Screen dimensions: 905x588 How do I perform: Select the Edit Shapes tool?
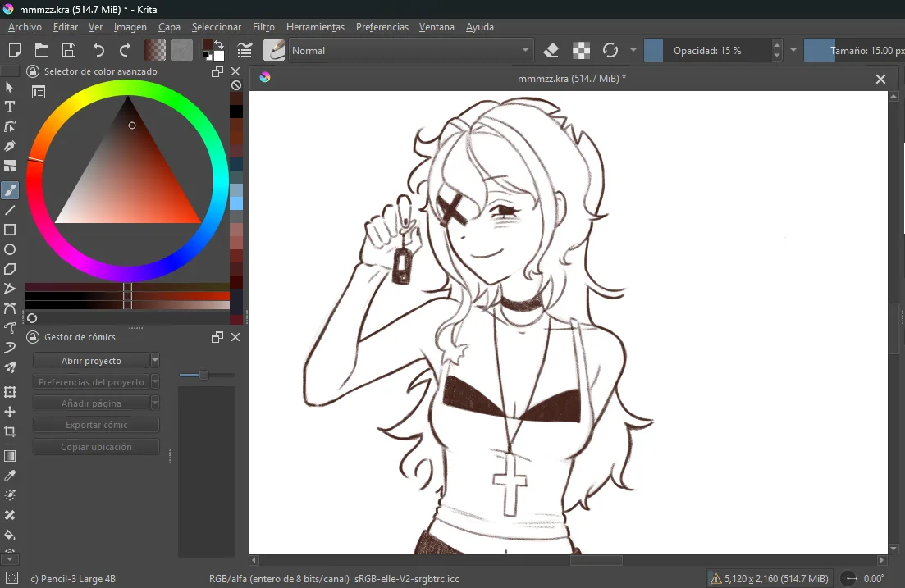click(9, 126)
